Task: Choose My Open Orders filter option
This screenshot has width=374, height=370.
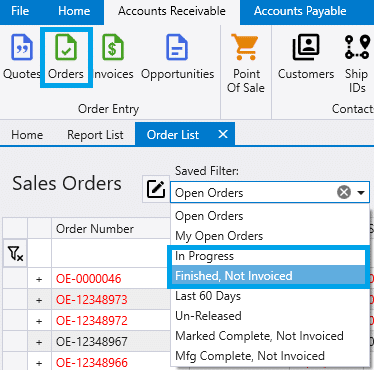Action: tap(270, 236)
